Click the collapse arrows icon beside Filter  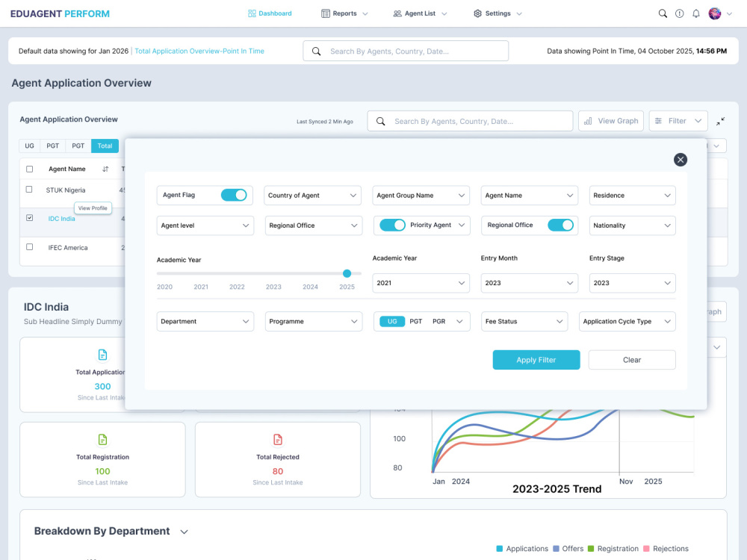coord(720,122)
